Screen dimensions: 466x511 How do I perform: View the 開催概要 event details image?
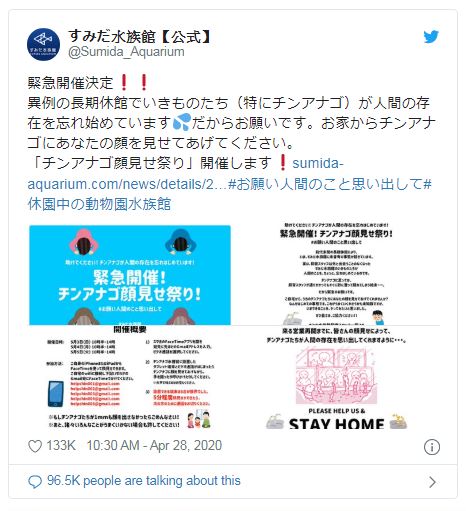pyautogui.click(x=130, y=377)
